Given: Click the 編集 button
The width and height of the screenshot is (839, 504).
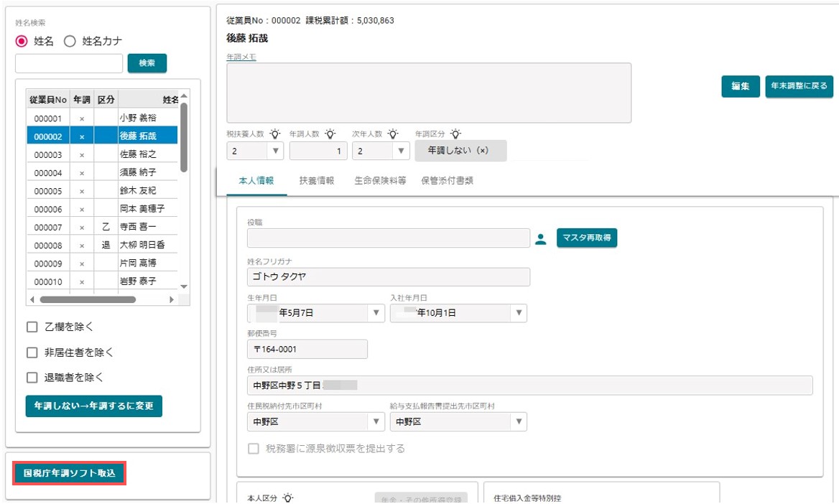Looking at the screenshot, I should point(741,86).
